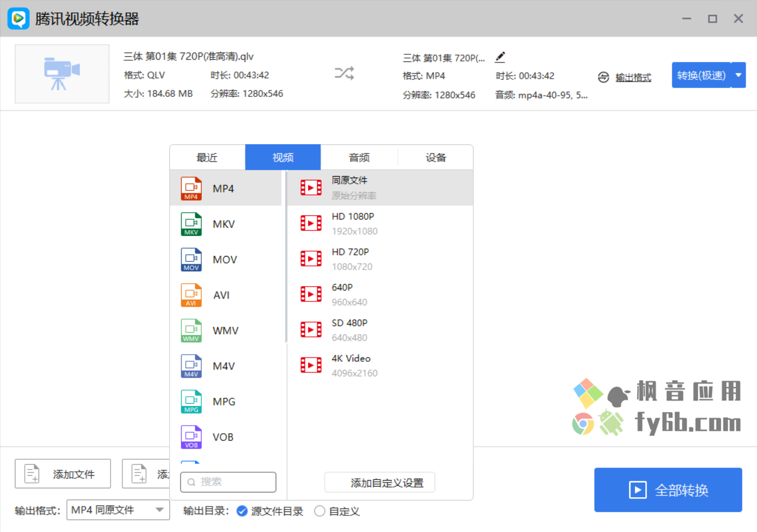Click the 960x640 resolution text
This screenshot has height=532, width=757.
350,302
